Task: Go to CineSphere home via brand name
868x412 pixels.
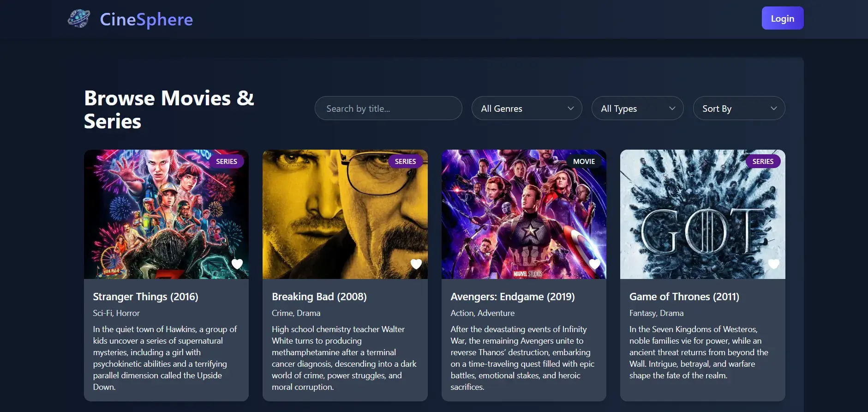Action: (x=146, y=19)
